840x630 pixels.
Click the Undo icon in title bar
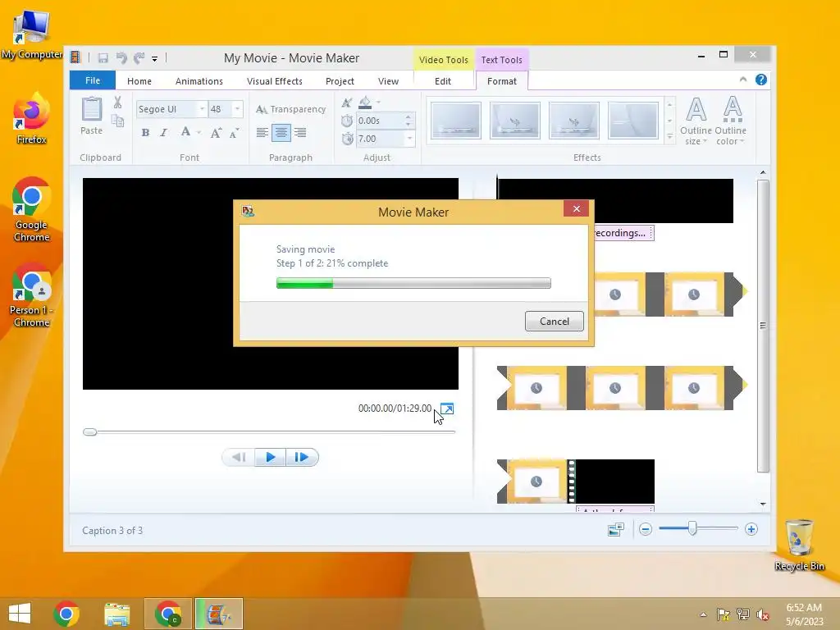121,58
